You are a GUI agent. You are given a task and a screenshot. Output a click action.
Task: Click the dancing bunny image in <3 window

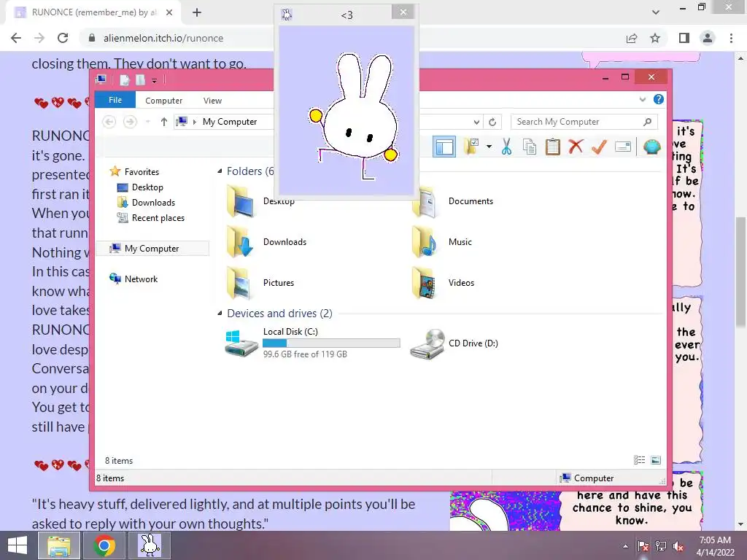(355, 116)
